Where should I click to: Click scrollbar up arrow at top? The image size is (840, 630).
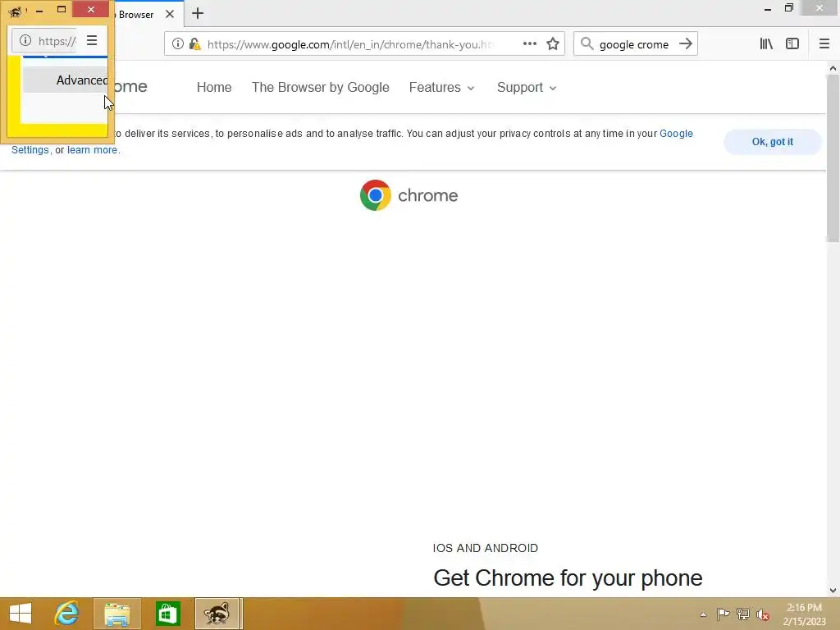coord(833,68)
